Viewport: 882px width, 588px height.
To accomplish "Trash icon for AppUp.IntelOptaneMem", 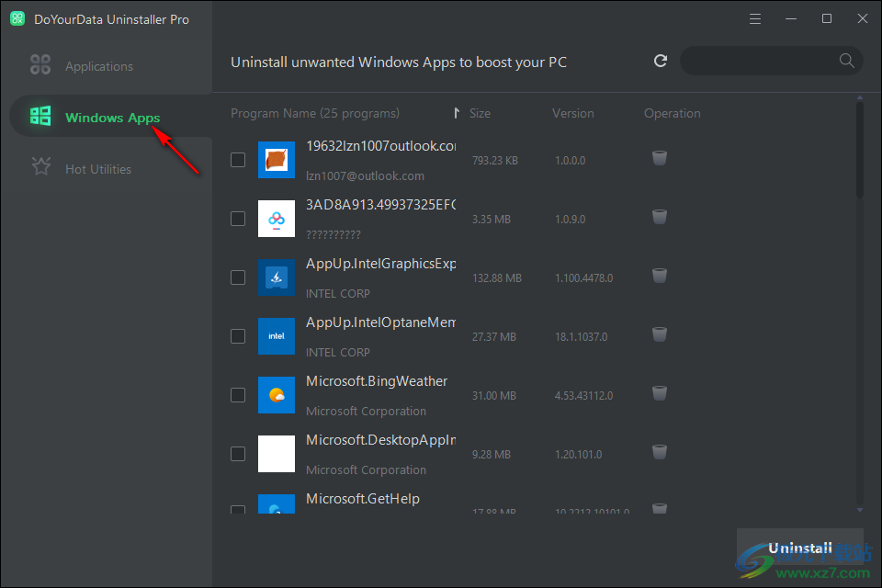I will tap(660, 334).
